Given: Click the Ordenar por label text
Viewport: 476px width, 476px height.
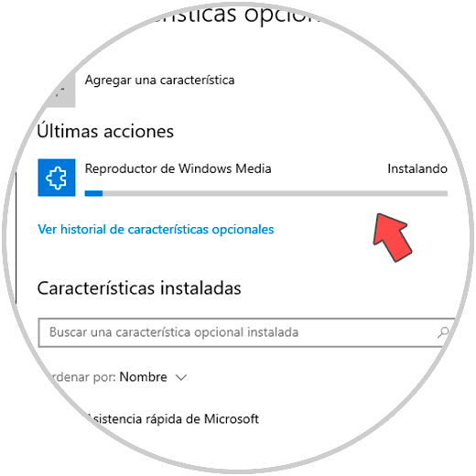Looking at the screenshot, I should coord(81,377).
